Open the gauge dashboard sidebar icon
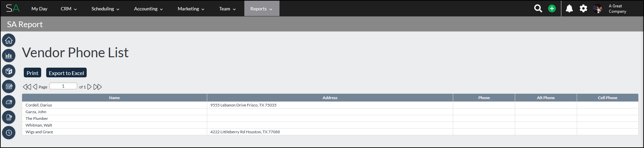The width and height of the screenshot is (644, 148). pyautogui.click(x=9, y=102)
